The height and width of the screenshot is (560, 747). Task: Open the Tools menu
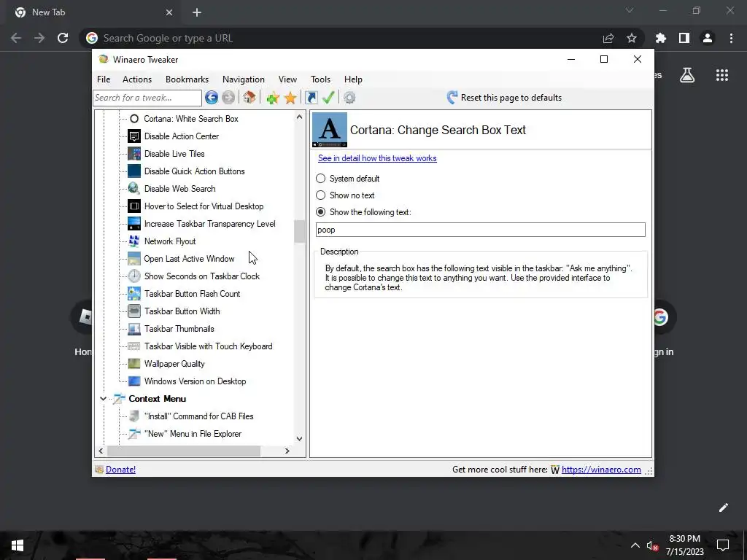pyautogui.click(x=321, y=79)
